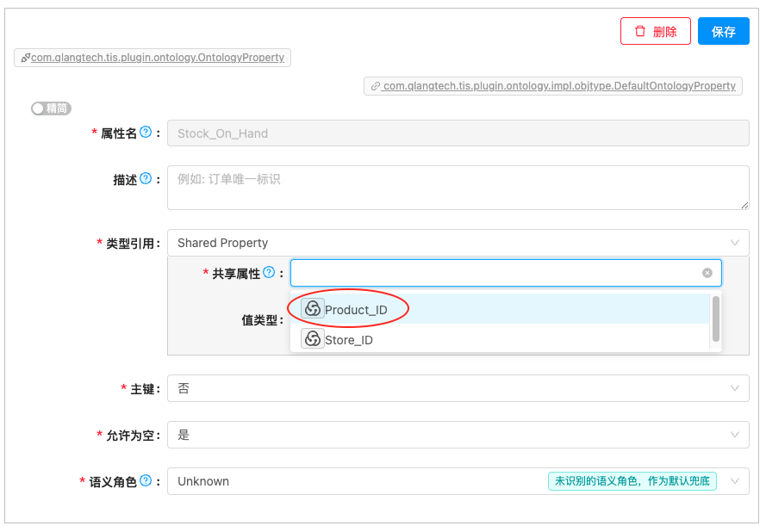This screenshot has height=532, width=766.
Task: Open the OntologyProperty class link
Action: (158, 58)
